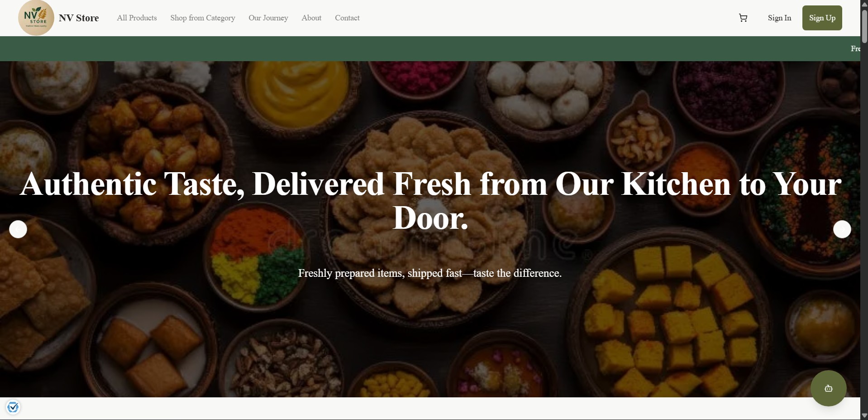This screenshot has width=868, height=420.
Task: Click the scrollbar down arrow
Action: pos(864,415)
